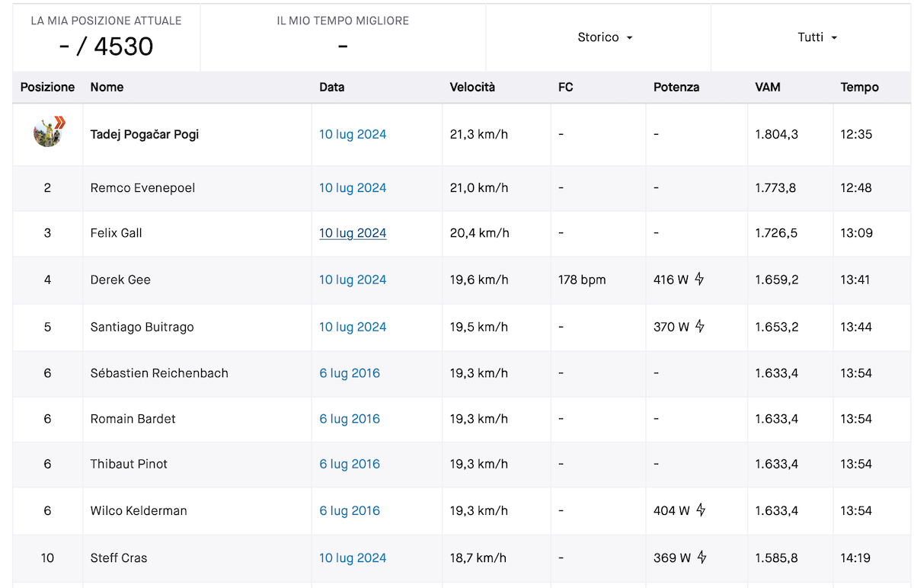
Task: Select Romain Bardet's name
Action: tap(133, 419)
